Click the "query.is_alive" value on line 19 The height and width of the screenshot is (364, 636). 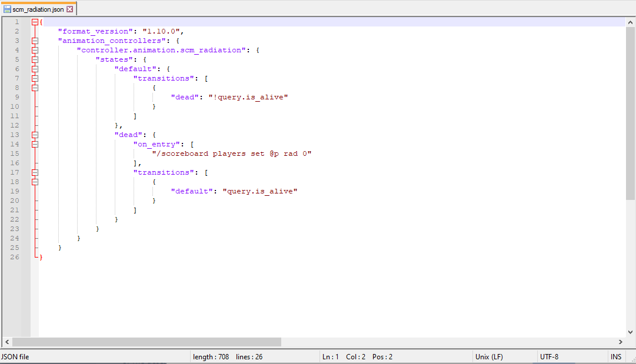[x=260, y=191]
